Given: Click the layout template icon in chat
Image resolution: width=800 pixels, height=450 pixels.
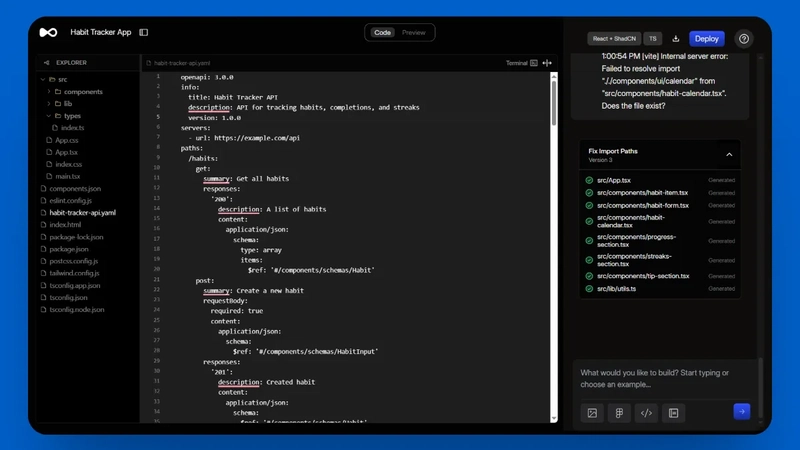Looking at the screenshot, I should (673, 413).
